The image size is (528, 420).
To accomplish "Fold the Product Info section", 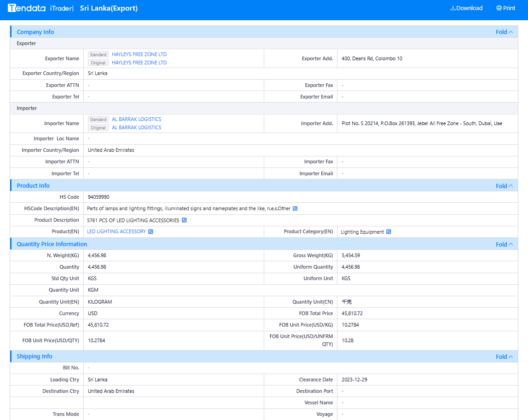I will click(504, 186).
